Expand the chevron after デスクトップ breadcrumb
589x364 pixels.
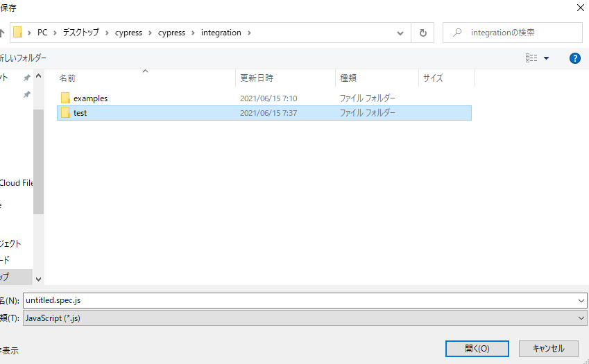tap(107, 33)
